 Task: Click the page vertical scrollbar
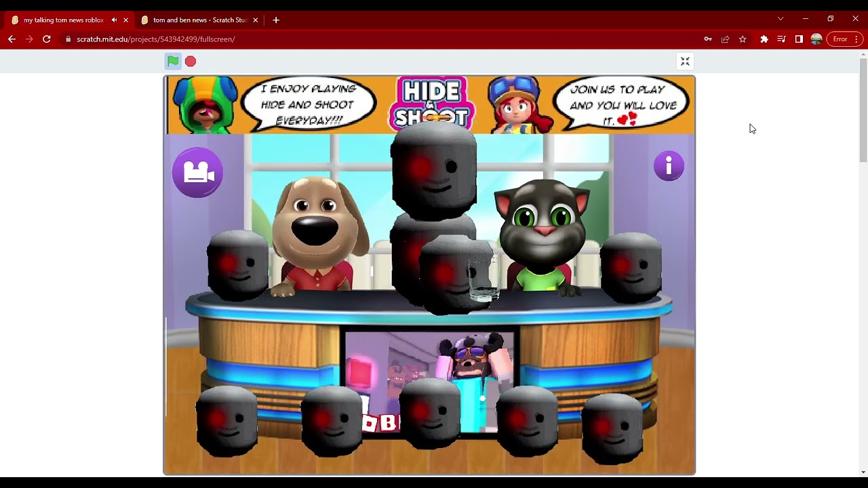coord(863,111)
